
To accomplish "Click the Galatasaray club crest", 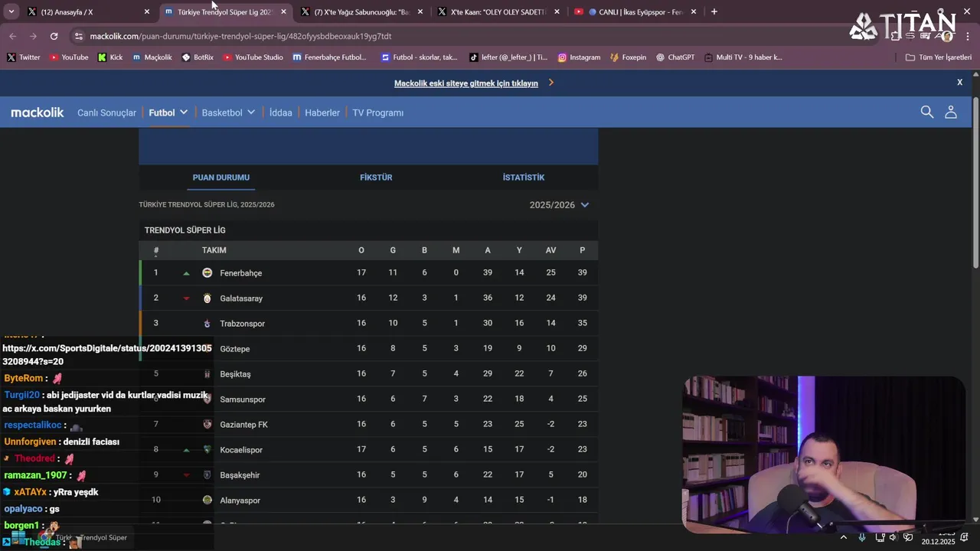I will pyautogui.click(x=207, y=298).
